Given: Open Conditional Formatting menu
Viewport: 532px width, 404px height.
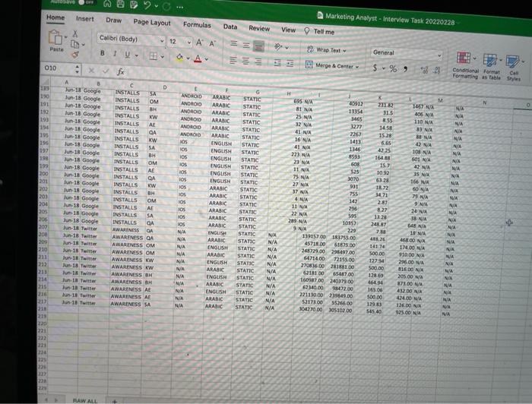Looking at the screenshot, I should (x=465, y=65).
